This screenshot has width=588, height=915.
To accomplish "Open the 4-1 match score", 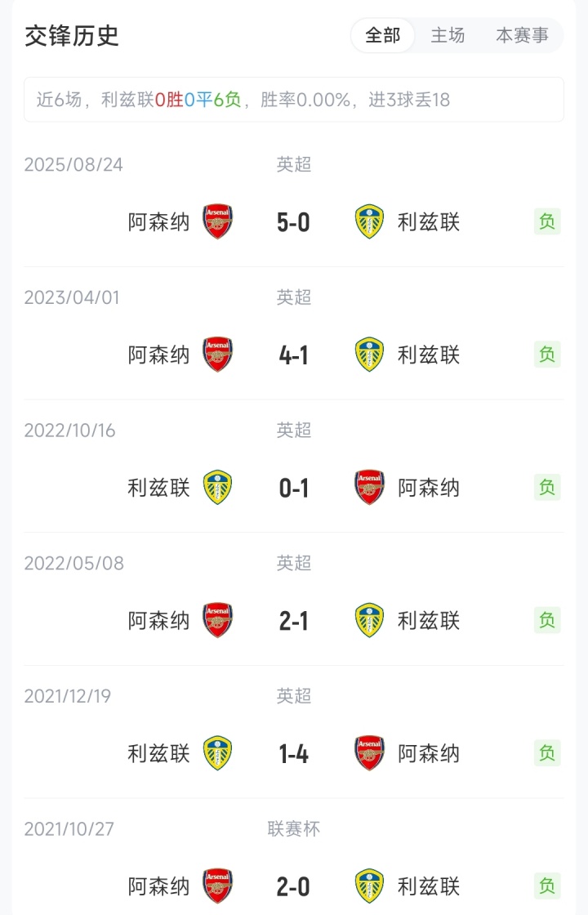I will (294, 355).
